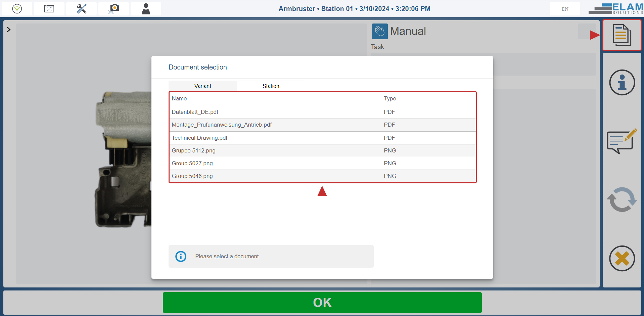Confirm with the OK button

(322, 302)
